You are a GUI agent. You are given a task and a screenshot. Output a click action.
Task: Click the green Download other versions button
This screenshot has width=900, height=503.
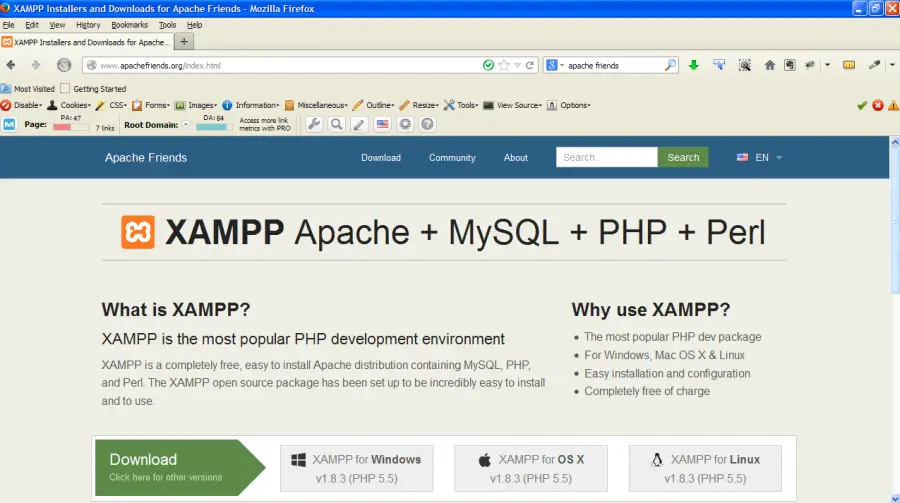coord(180,467)
